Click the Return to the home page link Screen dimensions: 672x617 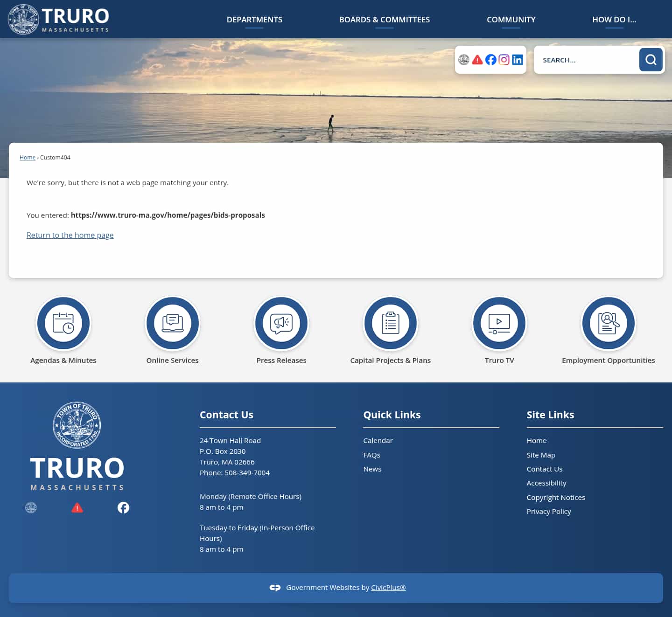tap(70, 235)
